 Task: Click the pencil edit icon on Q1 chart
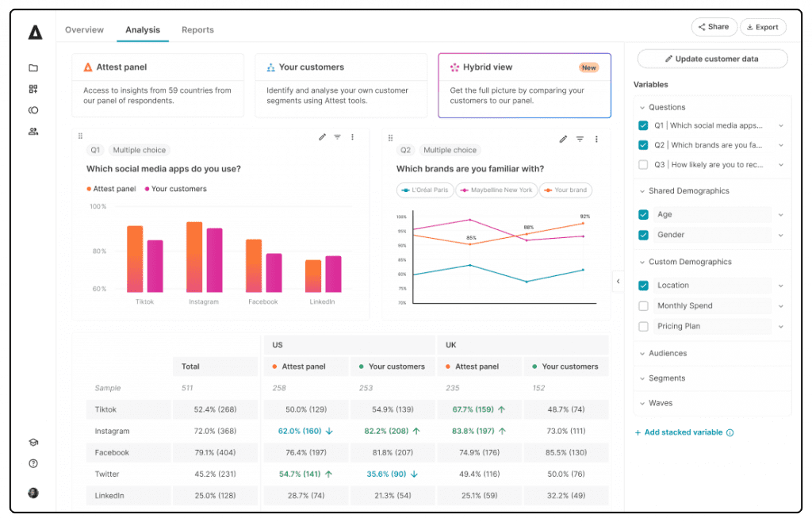tap(322, 137)
